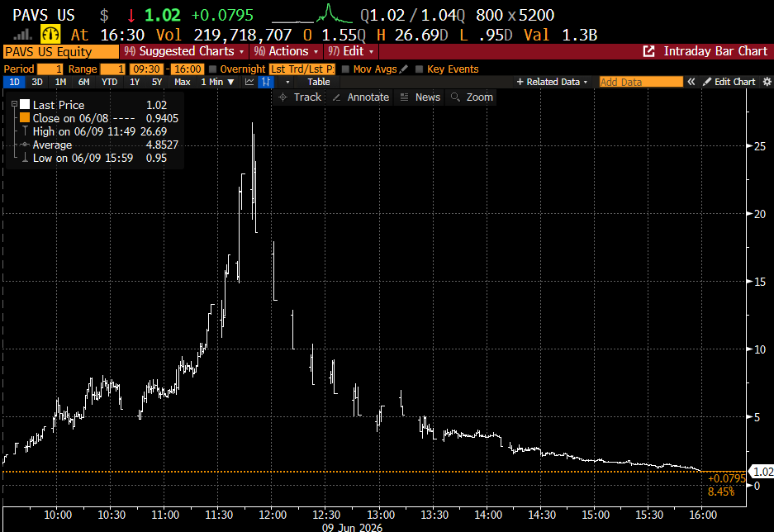Expand the chart type dropdown arrow
Image resolution: width=774 pixels, height=532 pixels.
287,82
